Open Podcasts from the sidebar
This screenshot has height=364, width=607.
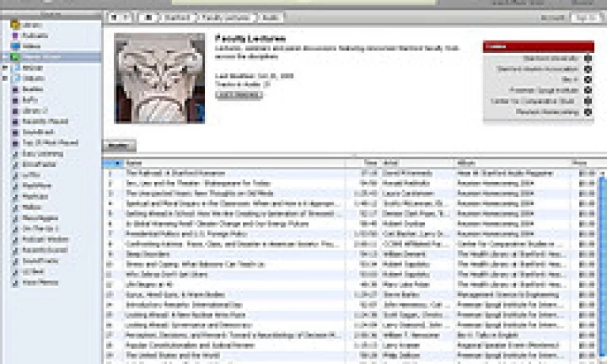tap(14, 35)
